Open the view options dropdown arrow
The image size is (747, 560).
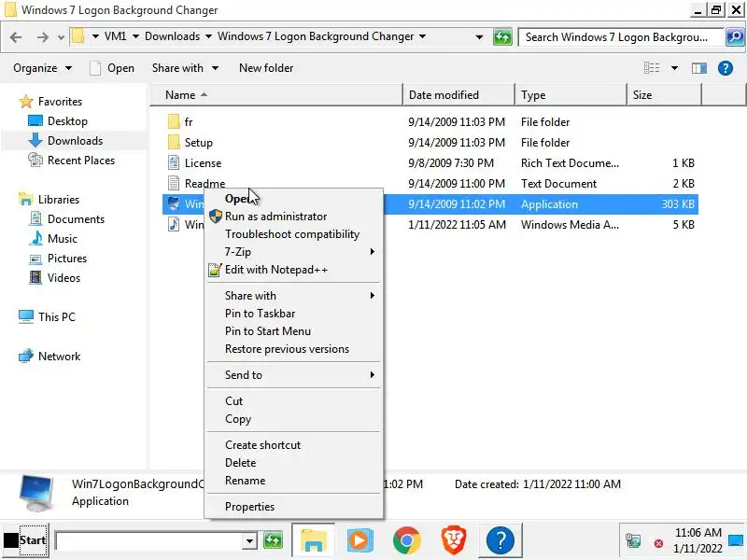[674, 68]
